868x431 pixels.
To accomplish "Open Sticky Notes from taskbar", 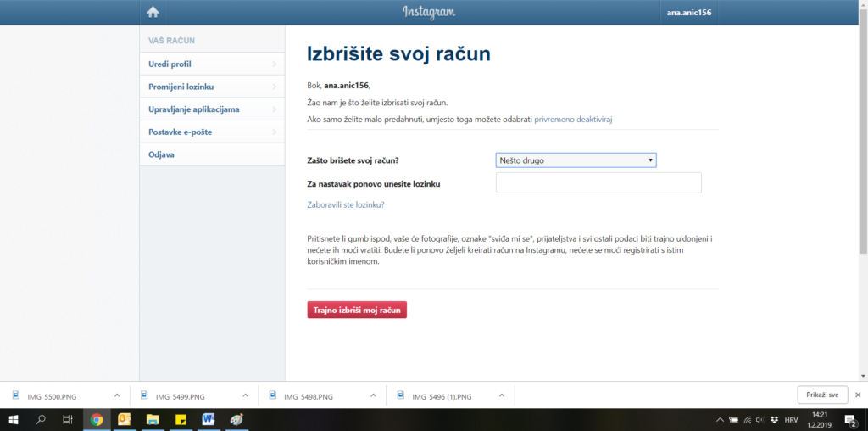I will [x=181, y=419].
